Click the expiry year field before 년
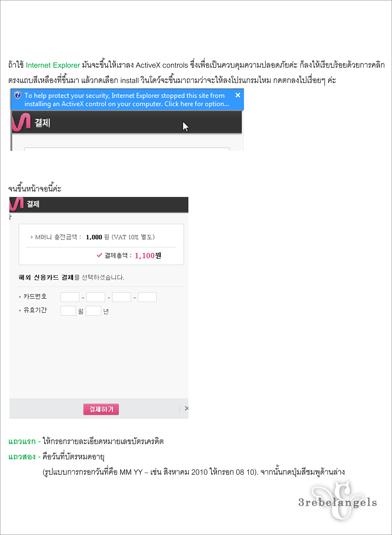 coord(93,311)
